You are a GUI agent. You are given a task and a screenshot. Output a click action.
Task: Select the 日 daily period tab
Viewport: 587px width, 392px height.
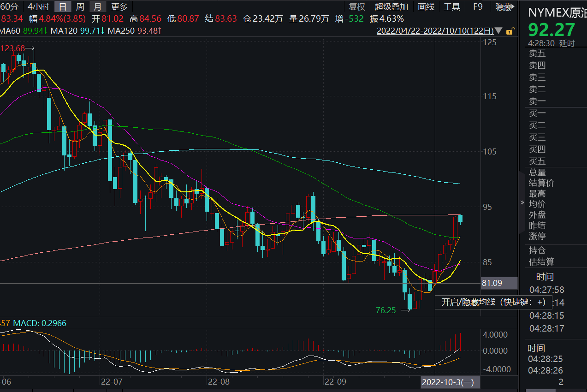(62, 6)
